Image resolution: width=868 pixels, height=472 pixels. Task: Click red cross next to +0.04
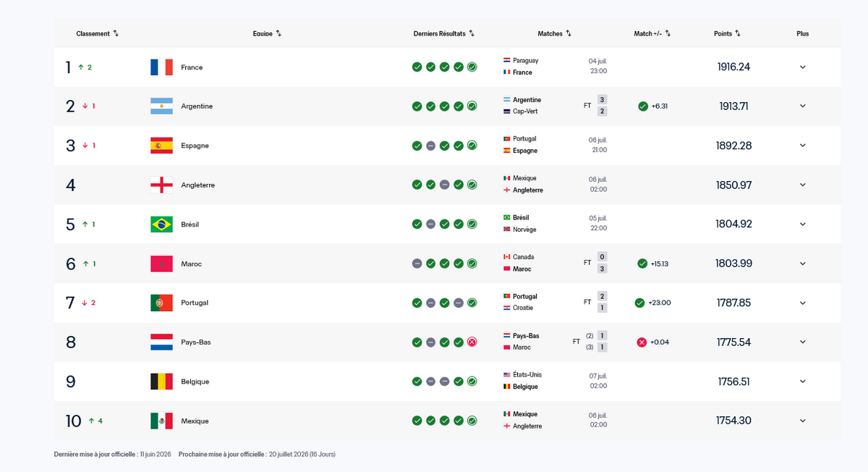pos(642,342)
